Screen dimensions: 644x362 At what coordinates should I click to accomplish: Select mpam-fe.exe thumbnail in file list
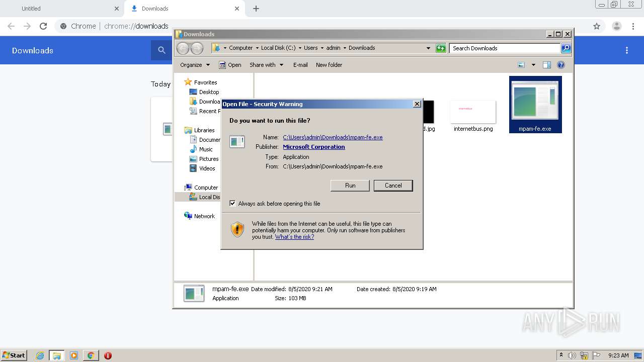[x=535, y=105]
